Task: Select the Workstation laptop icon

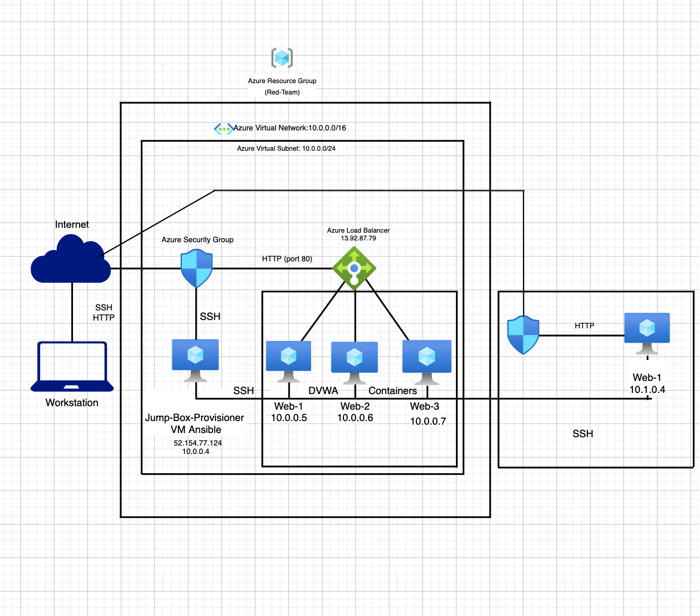Action: click(72, 367)
